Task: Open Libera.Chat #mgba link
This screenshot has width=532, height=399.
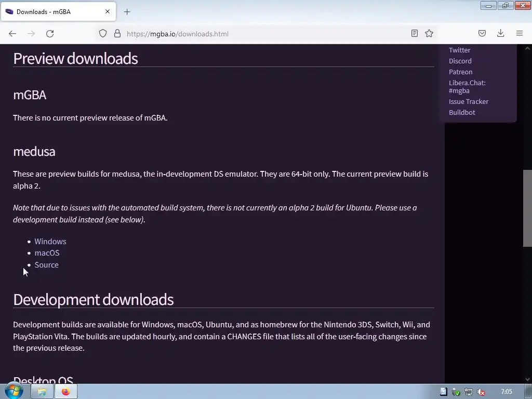Action: point(467,87)
